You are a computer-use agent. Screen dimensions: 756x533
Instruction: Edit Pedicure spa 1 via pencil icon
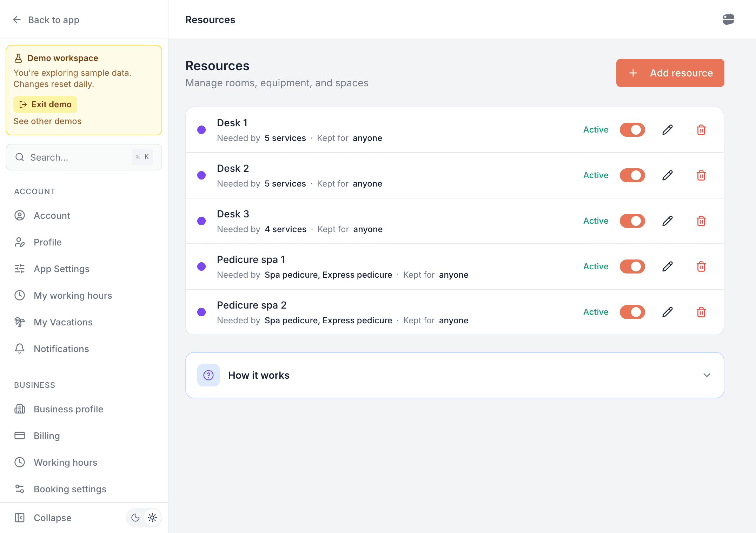point(668,266)
